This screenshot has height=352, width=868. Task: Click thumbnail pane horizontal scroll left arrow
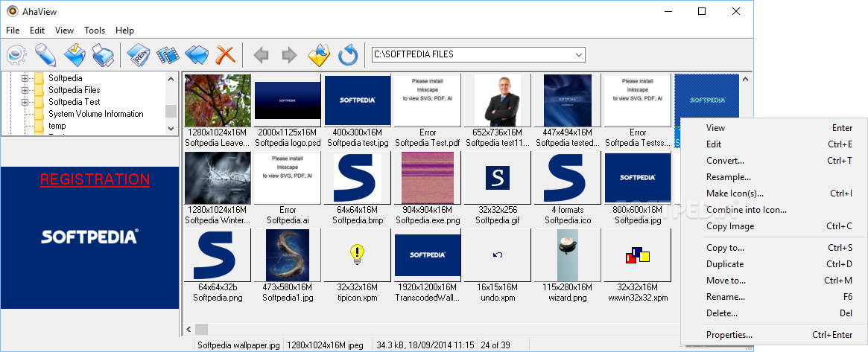pyautogui.click(x=189, y=330)
